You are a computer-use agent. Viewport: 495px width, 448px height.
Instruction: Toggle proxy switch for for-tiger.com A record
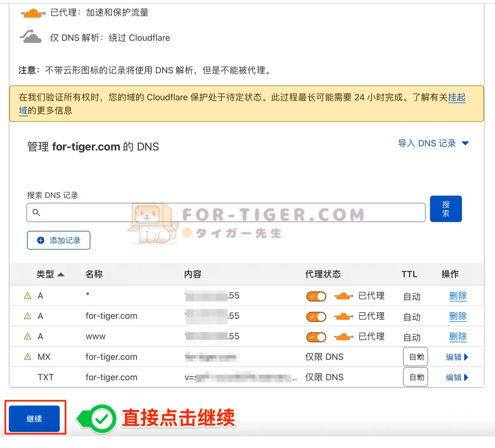pos(316,317)
